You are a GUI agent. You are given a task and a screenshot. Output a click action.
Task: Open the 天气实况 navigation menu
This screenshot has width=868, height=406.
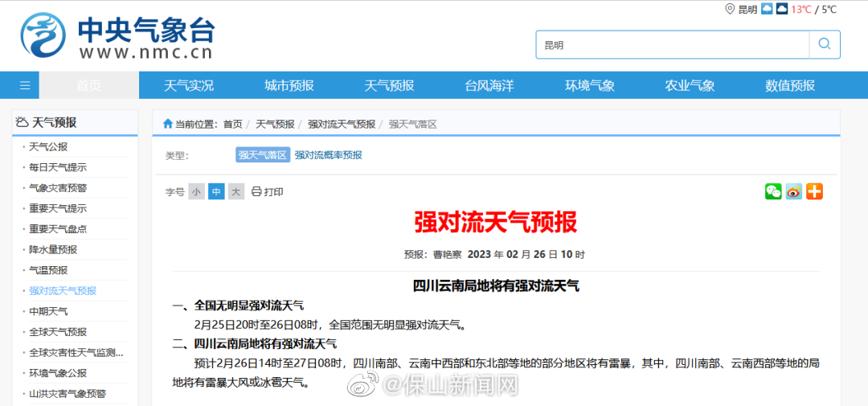coord(189,85)
